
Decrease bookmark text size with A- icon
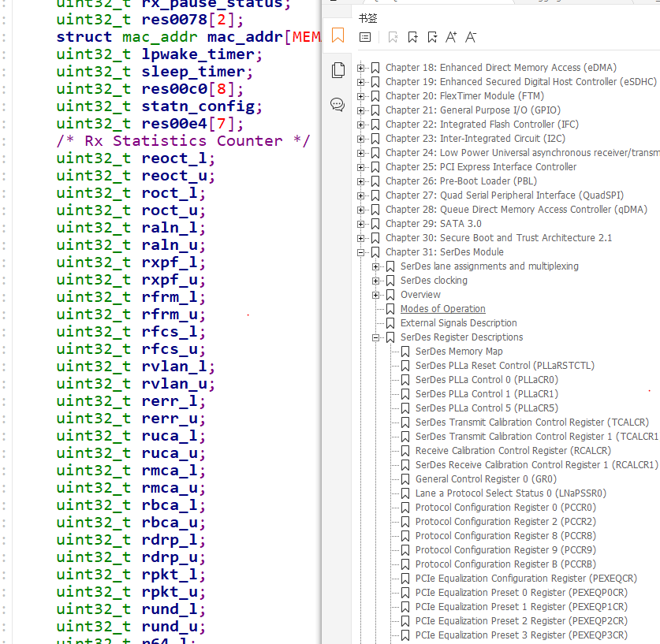click(x=471, y=36)
